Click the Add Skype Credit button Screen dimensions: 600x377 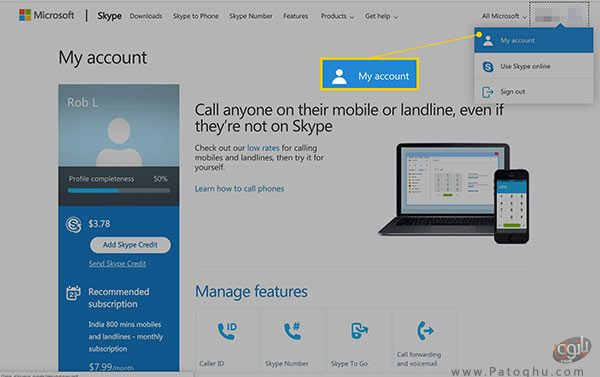pos(130,245)
